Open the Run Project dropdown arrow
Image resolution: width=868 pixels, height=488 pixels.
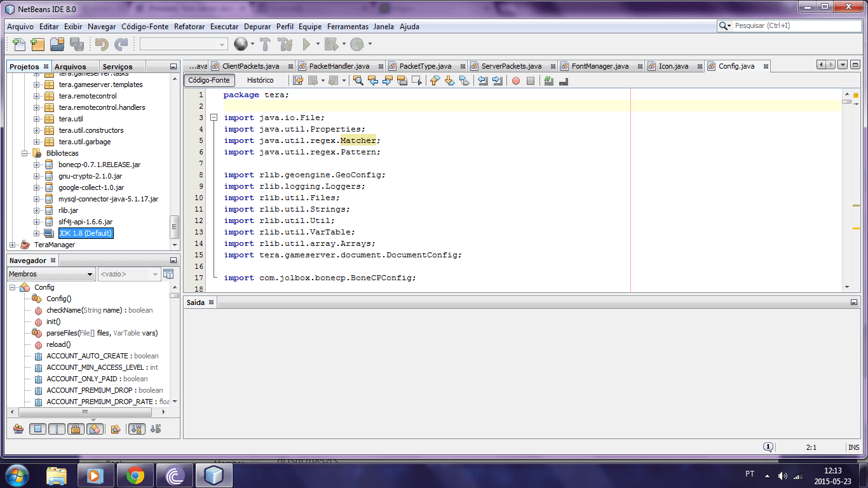pos(318,44)
